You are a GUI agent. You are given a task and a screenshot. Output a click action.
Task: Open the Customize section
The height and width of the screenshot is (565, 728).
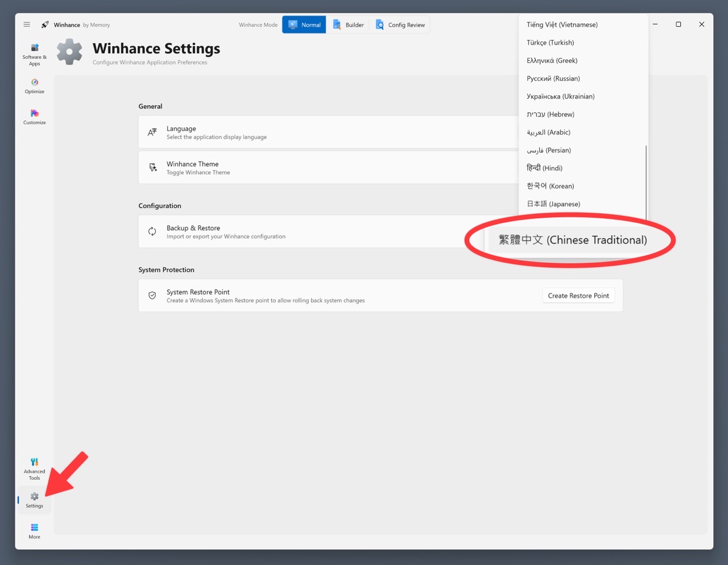coord(35,117)
